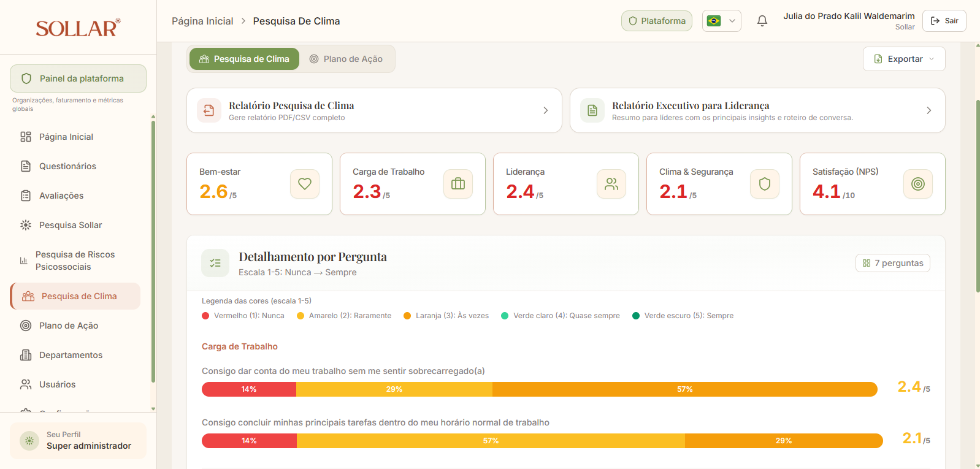Click the Amarelo (2): Raramente legend dot
This screenshot has width=980, height=469.
pyautogui.click(x=301, y=316)
